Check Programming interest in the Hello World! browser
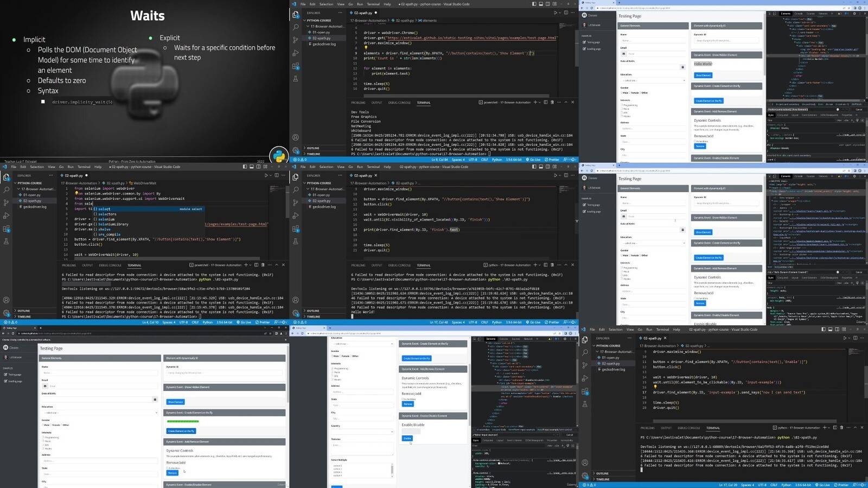 coord(622,105)
